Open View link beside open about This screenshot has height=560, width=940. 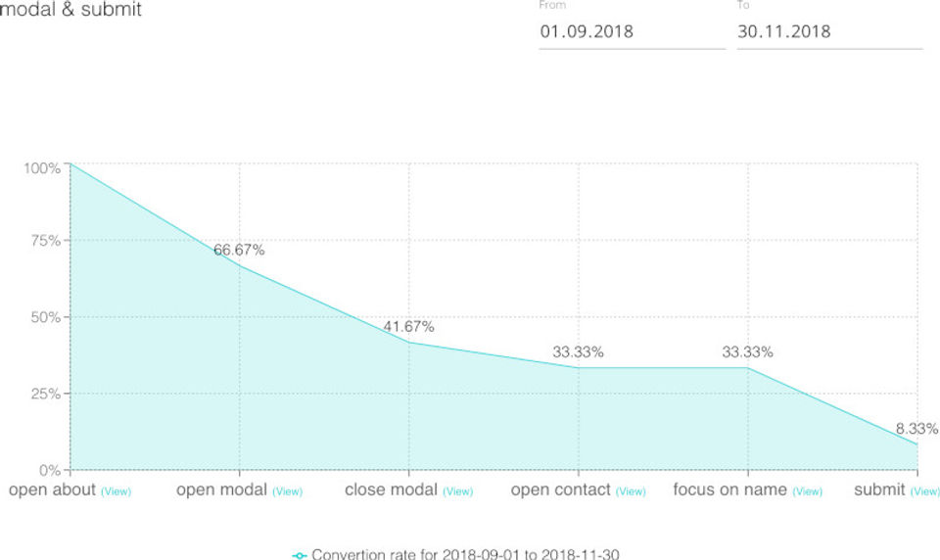click(116, 491)
